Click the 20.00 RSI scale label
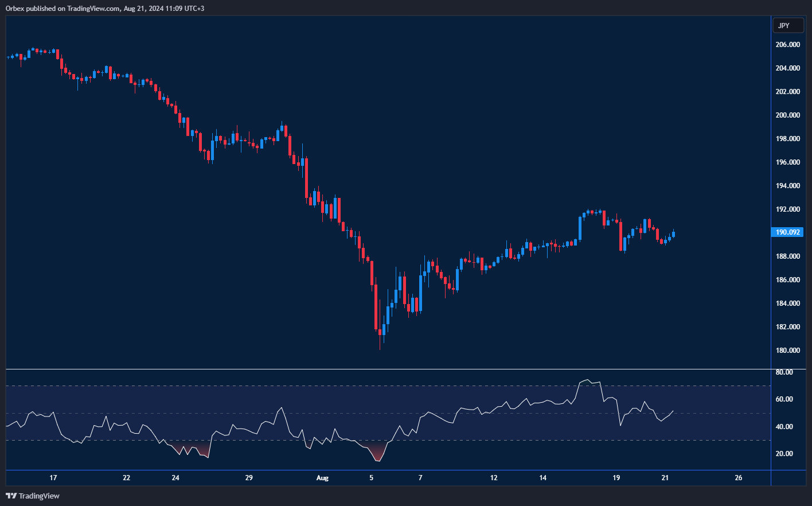The width and height of the screenshot is (812, 506). coord(784,454)
